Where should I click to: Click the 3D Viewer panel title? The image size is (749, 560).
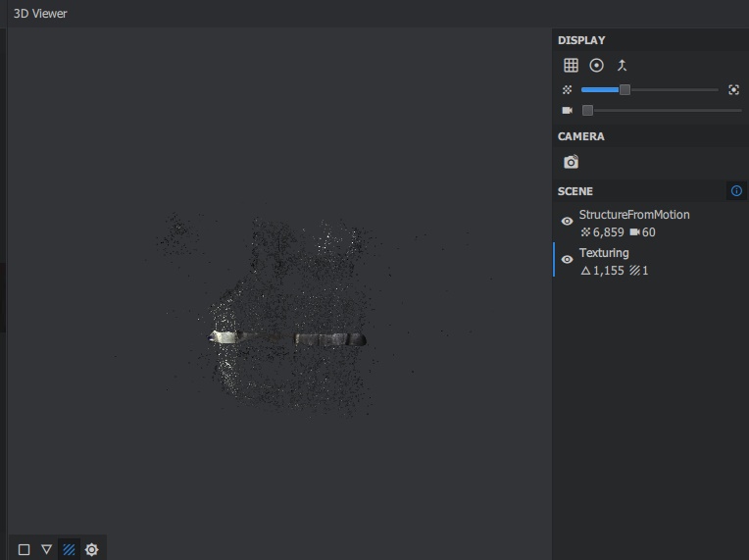pos(40,14)
